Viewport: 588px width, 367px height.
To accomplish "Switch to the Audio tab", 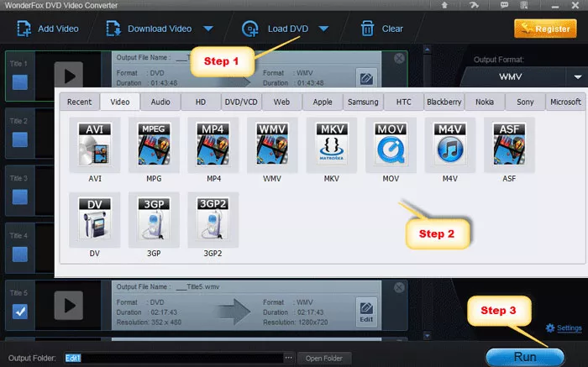I will [160, 102].
